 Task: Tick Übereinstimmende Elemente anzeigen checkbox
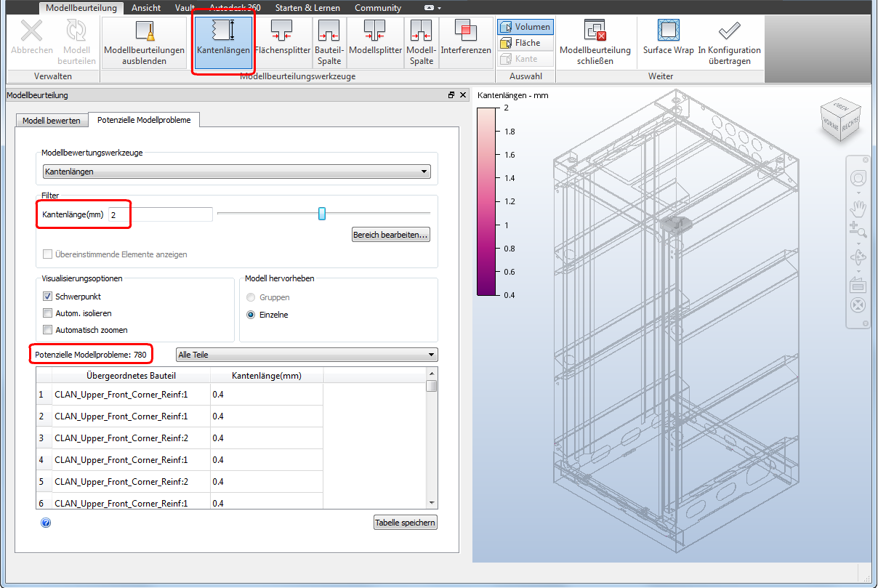pos(48,254)
